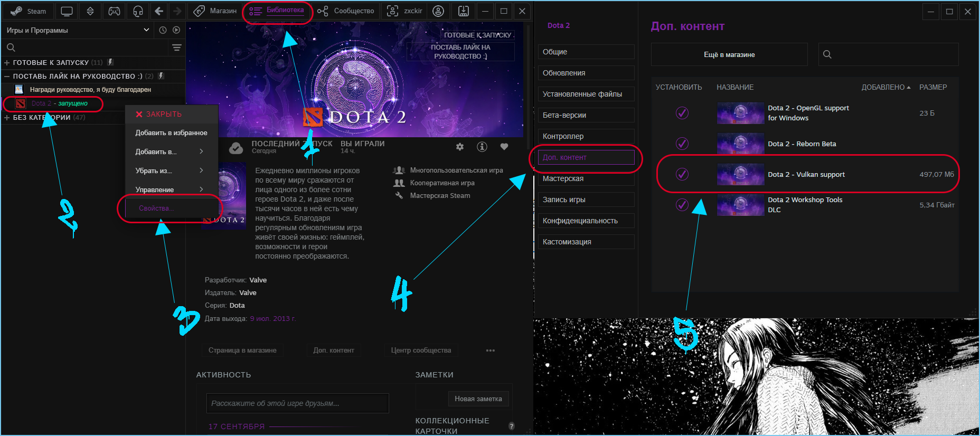
Task: Sort DLC by Добавлено column
Action: 886,87
